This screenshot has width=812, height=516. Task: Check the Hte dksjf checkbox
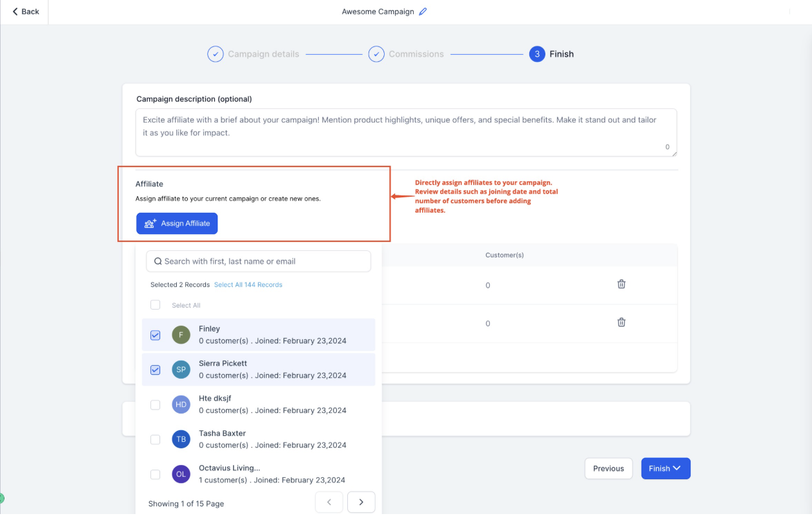point(155,404)
